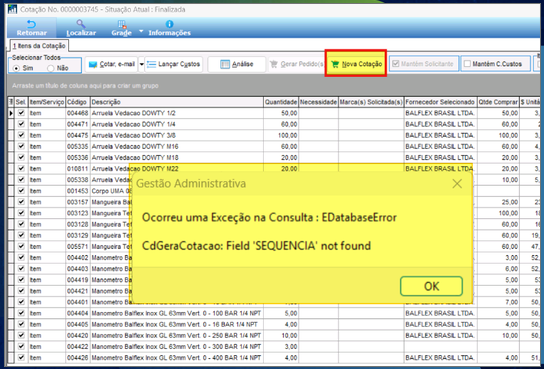
Task: Open the Localizar search tool
Action: point(81,28)
